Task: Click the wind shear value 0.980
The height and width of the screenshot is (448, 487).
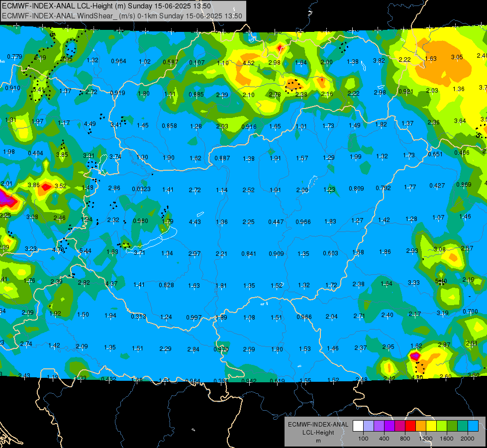Action: [140, 221]
